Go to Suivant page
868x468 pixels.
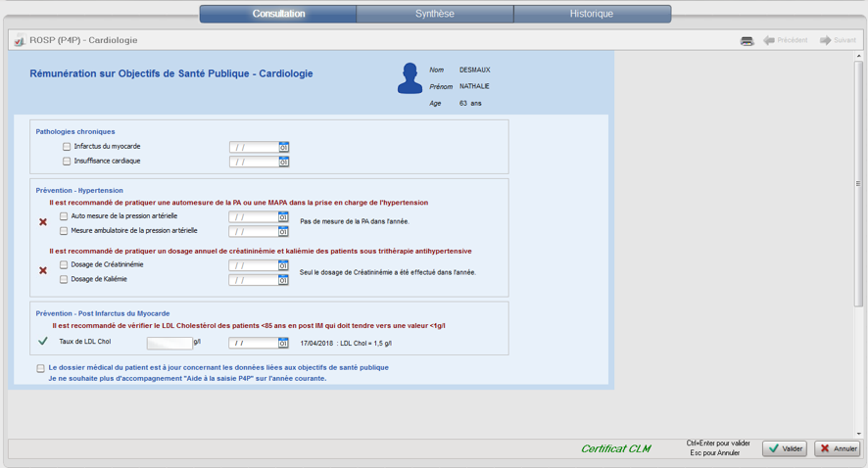point(839,41)
